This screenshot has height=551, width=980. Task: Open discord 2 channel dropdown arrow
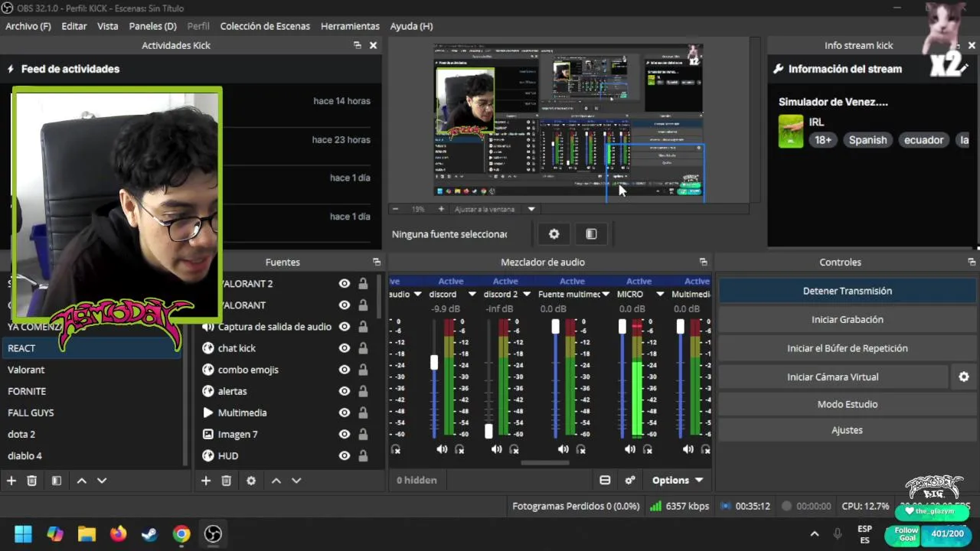click(527, 294)
